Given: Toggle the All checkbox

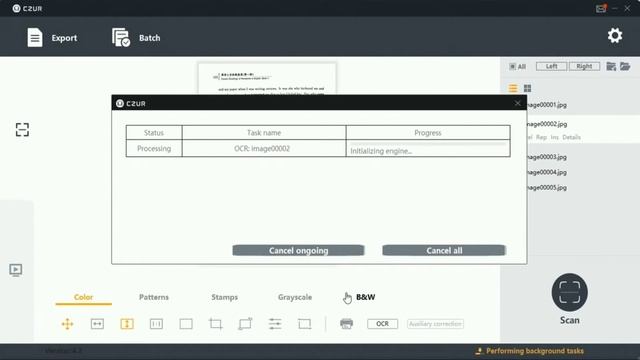Looking at the screenshot, I should click(513, 67).
